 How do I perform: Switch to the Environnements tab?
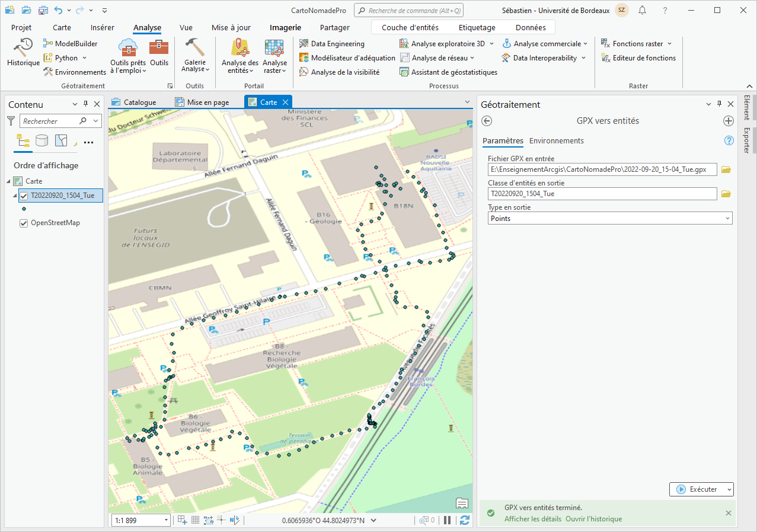(556, 140)
